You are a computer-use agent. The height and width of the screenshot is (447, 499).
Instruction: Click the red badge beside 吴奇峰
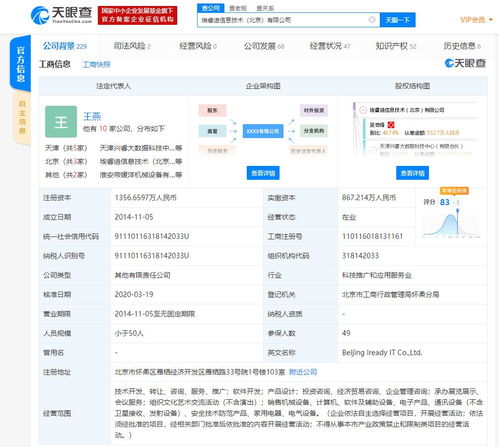[391, 125]
